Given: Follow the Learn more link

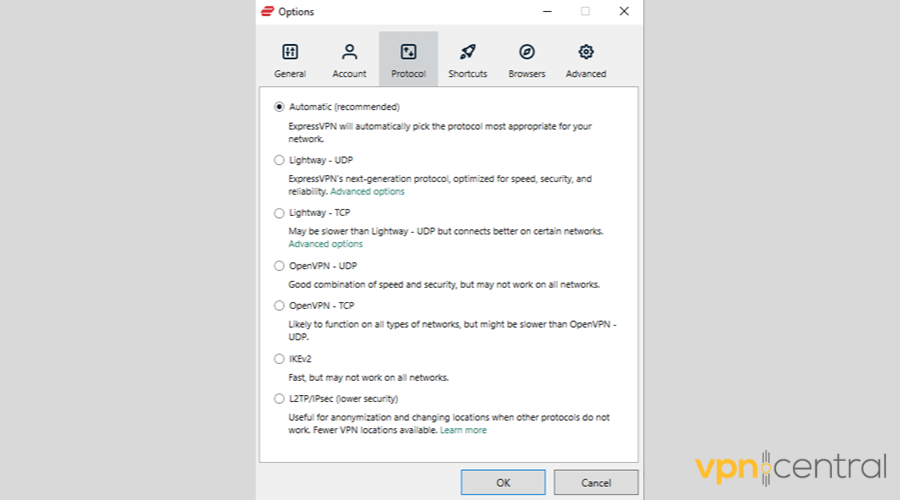Looking at the screenshot, I should click(x=463, y=430).
